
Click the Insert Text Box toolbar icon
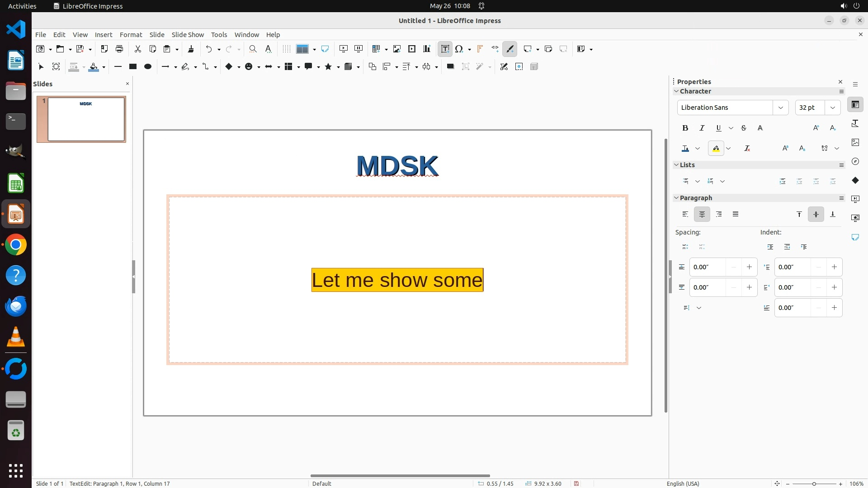tap(445, 49)
